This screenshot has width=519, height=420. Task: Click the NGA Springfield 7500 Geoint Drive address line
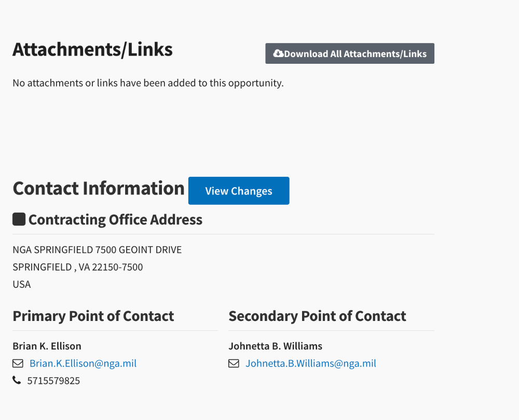(x=97, y=250)
